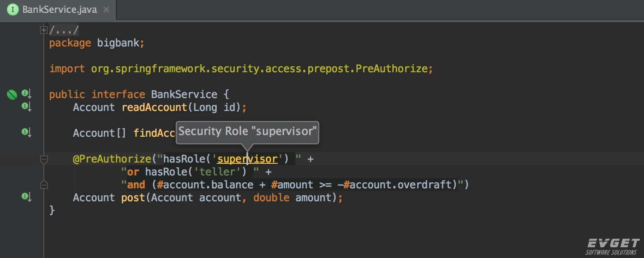Click the @PreAuthorize annotation name
This screenshot has height=258, width=644.
point(112,159)
